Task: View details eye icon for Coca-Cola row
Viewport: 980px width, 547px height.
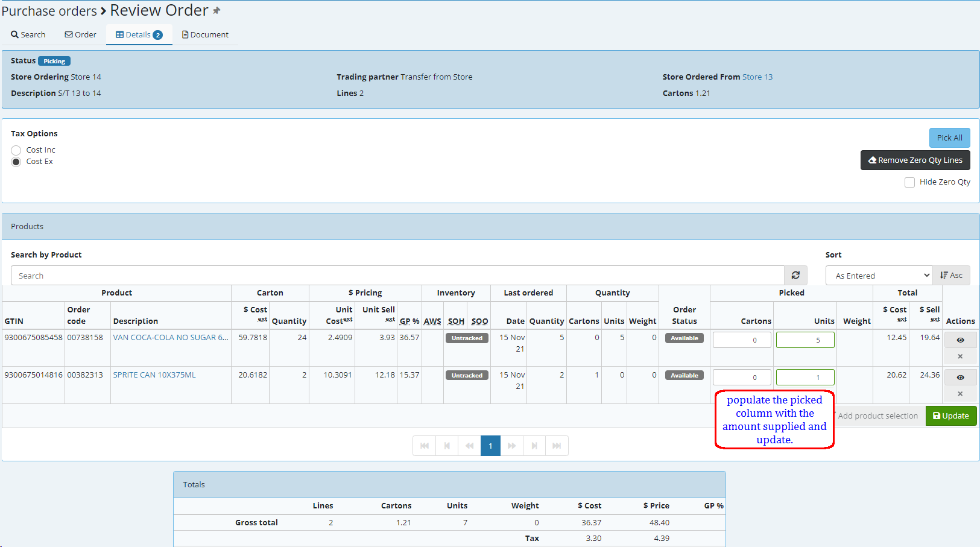Action: (960, 340)
